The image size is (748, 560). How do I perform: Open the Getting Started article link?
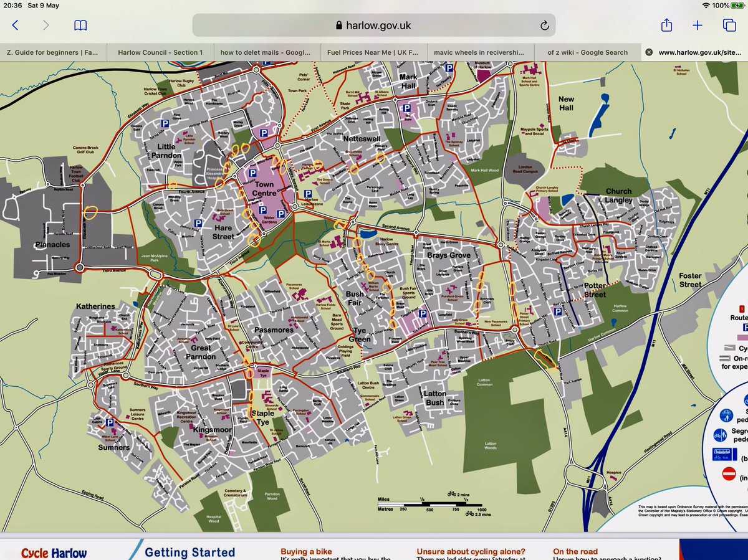[189, 553]
